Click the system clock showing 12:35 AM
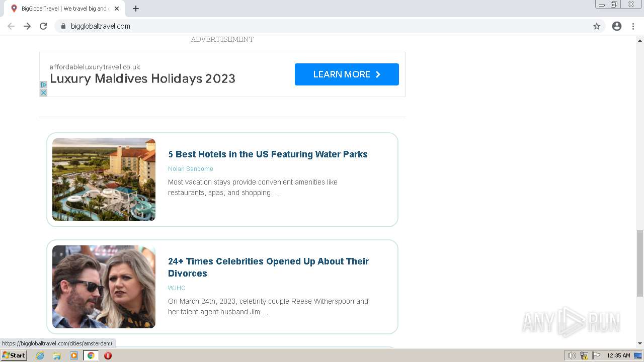The image size is (644, 362). coord(618,355)
